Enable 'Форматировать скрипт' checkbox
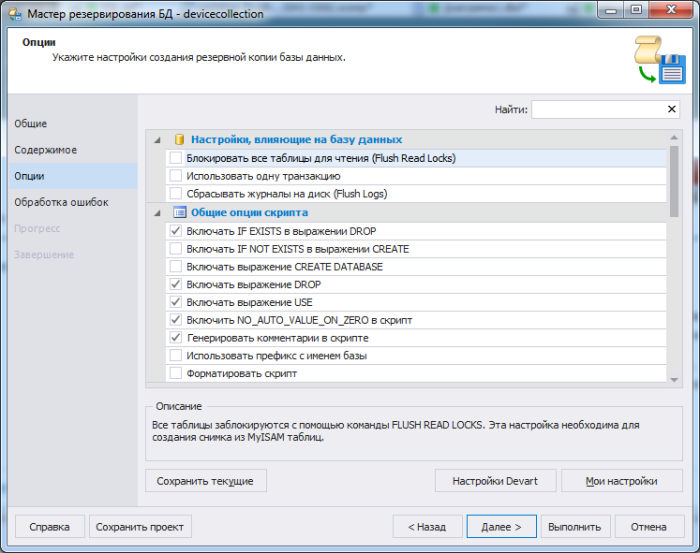Screen dimensions: 700x553 click(176, 374)
